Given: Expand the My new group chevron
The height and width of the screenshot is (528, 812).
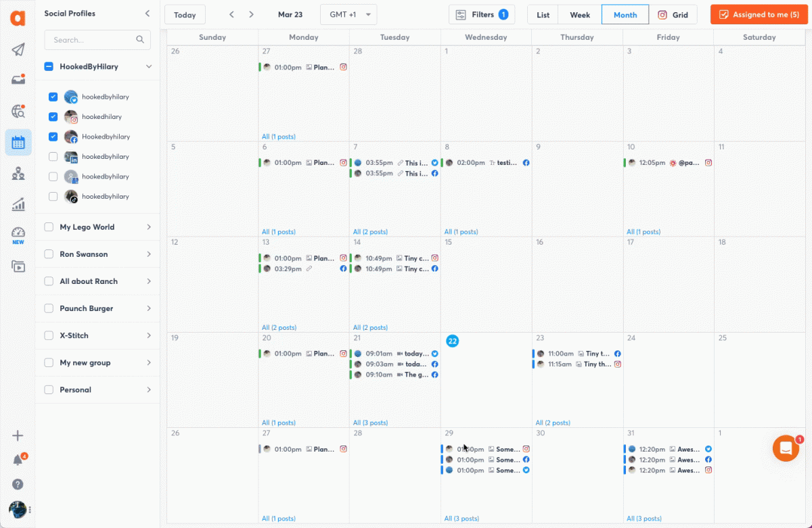Looking at the screenshot, I should [149, 362].
